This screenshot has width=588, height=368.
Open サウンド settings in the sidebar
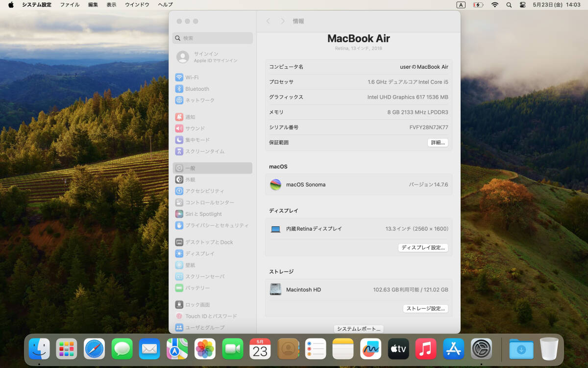[x=212, y=128]
